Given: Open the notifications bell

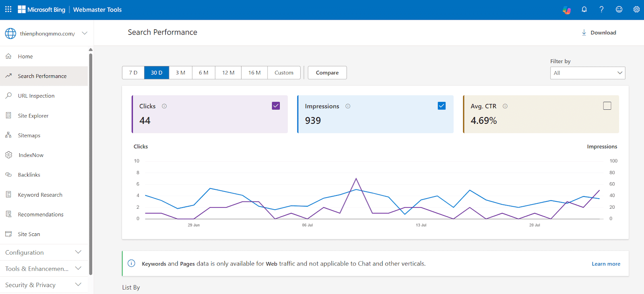Looking at the screenshot, I should click(584, 9).
